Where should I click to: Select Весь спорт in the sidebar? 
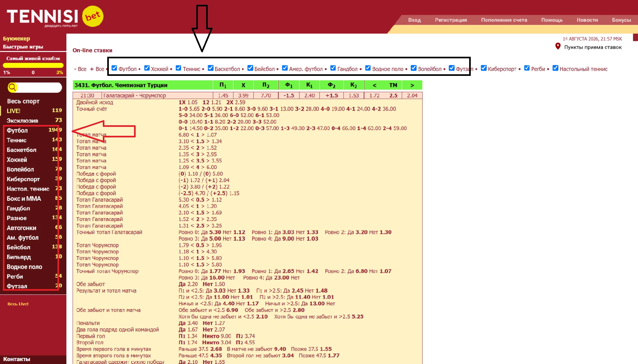coord(23,101)
